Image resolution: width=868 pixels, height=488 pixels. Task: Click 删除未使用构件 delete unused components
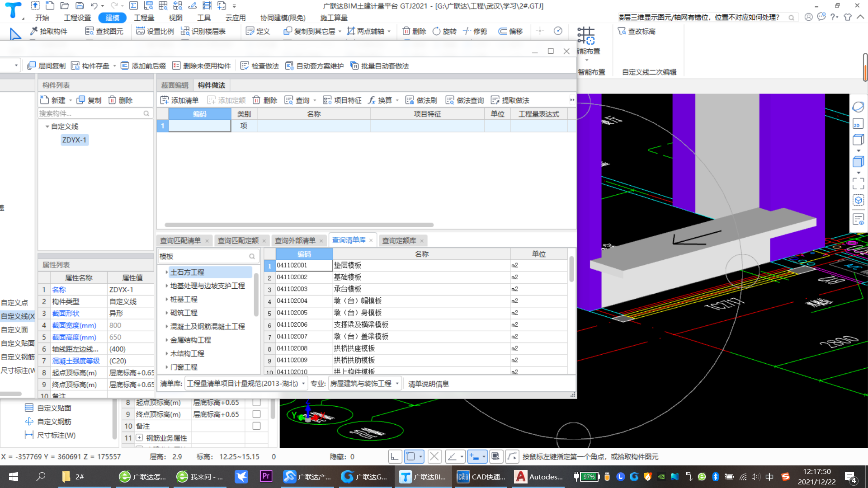point(202,66)
